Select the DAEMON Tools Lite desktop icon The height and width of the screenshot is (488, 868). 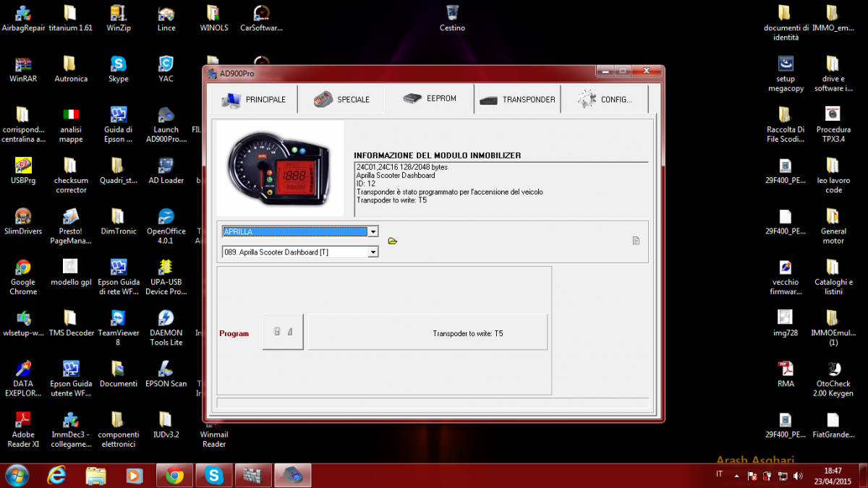point(166,328)
